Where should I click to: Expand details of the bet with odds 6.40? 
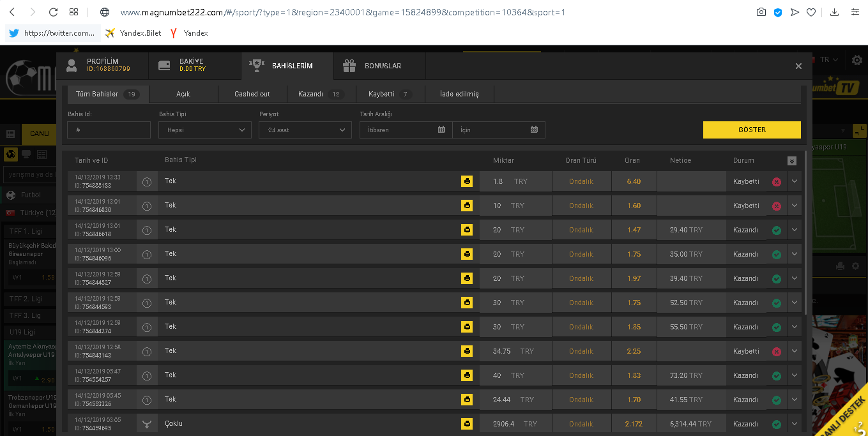click(x=795, y=181)
